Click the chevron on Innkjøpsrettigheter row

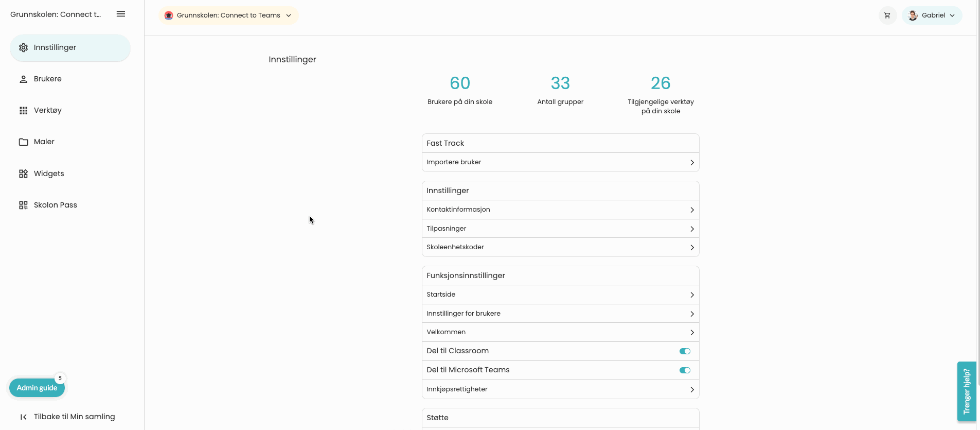pyautogui.click(x=692, y=390)
